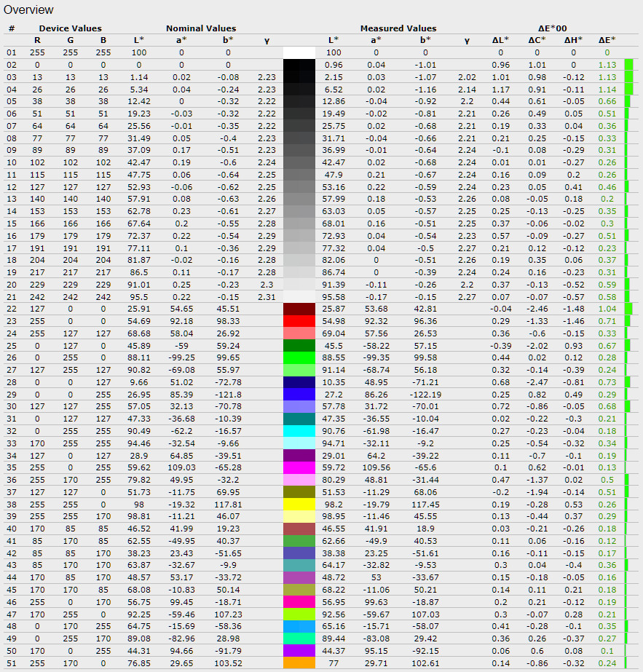Select row number 21 in the # column
This screenshot has height=672, width=643.
click(11, 296)
